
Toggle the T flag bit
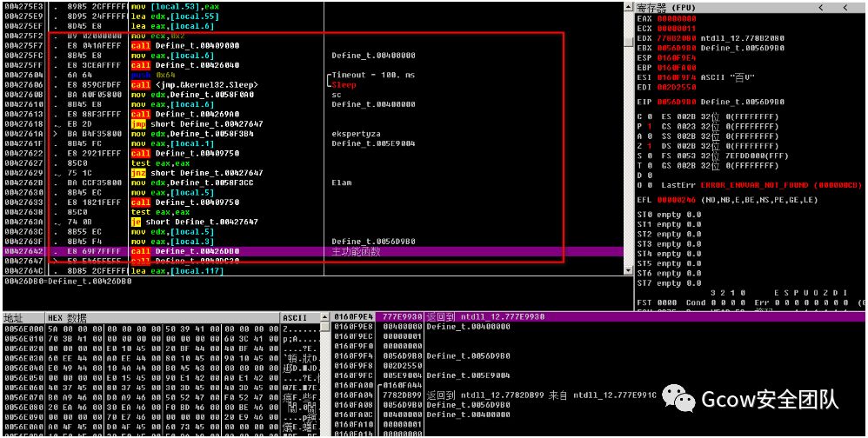tap(650, 165)
